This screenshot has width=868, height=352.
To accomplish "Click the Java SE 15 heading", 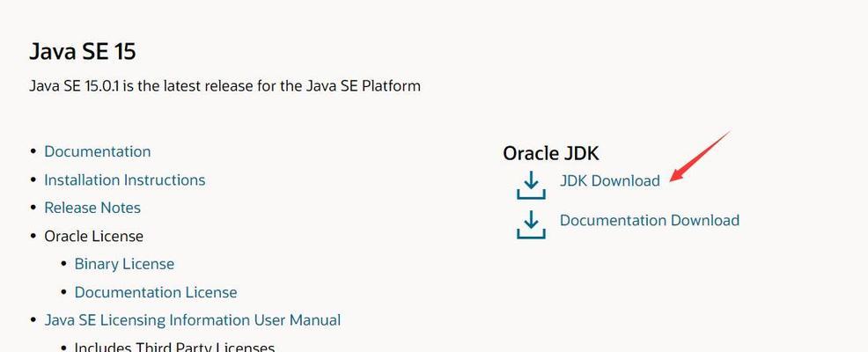I will point(83,52).
